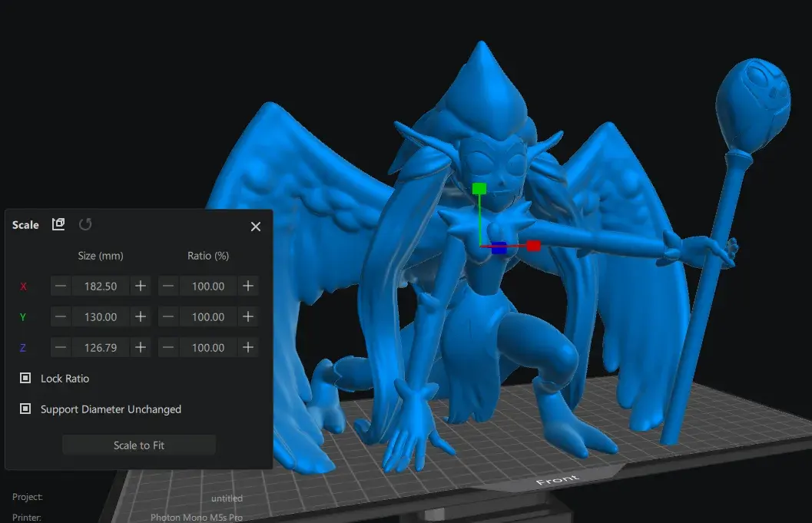Decrease Z size with minus button
Viewport: 812px width, 523px height.
tap(61, 347)
